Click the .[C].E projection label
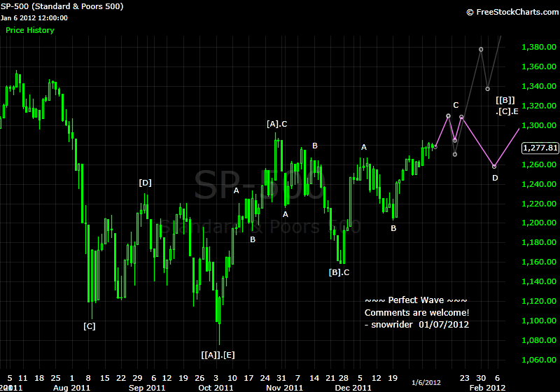The height and width of the screenshot is (392, 560). [x=507, y=112]
